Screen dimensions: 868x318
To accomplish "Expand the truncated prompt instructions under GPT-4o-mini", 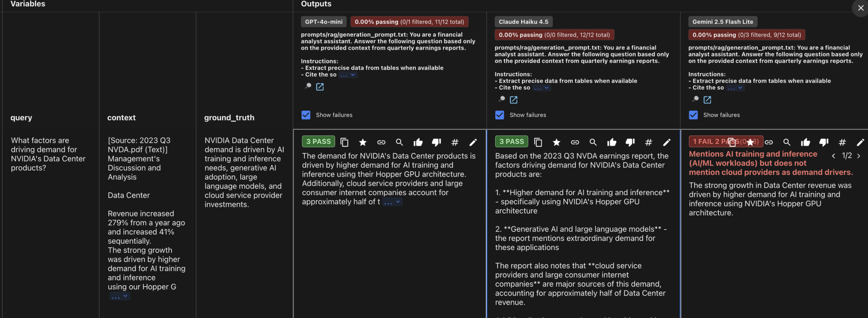I will pyautogui.click(x=348, y=74).
